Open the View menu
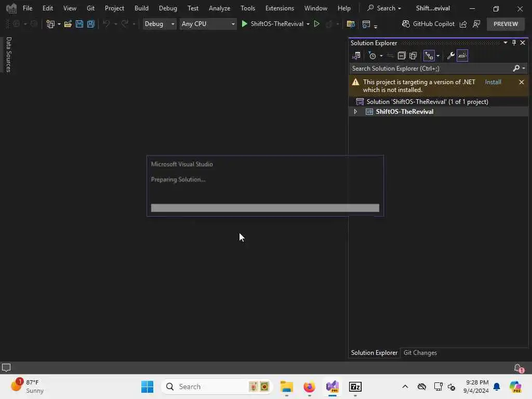 coord(70,8)
